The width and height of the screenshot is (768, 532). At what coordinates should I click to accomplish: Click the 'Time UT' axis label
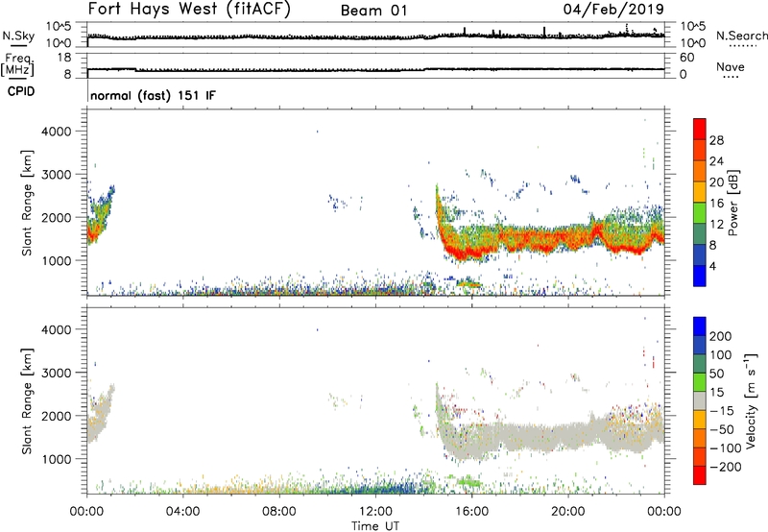375,526
